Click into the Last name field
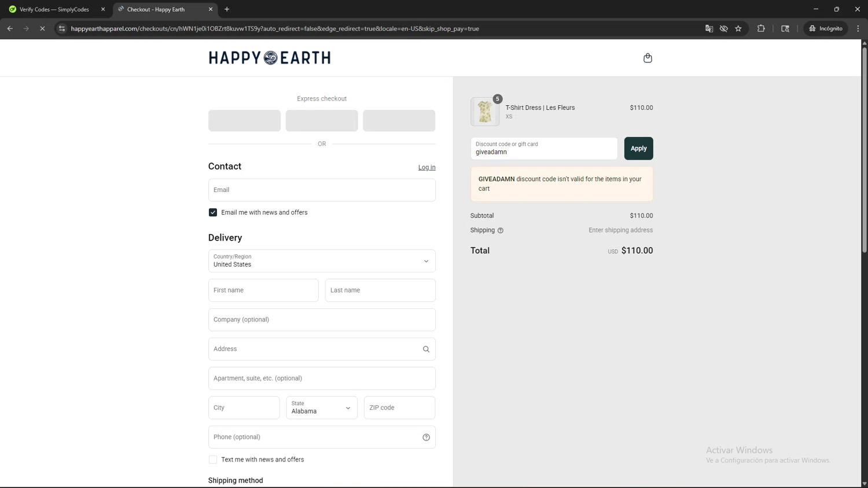This screenshot has width=868, height=488. point(380,290)
